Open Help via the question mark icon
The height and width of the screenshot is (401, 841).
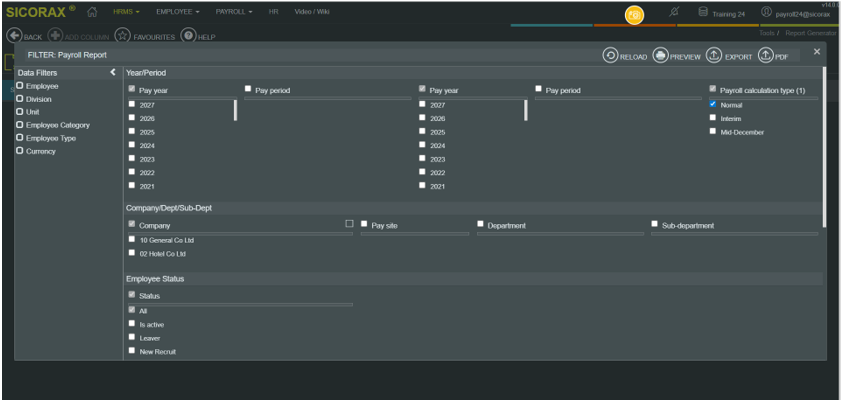[x=188, y=36]
